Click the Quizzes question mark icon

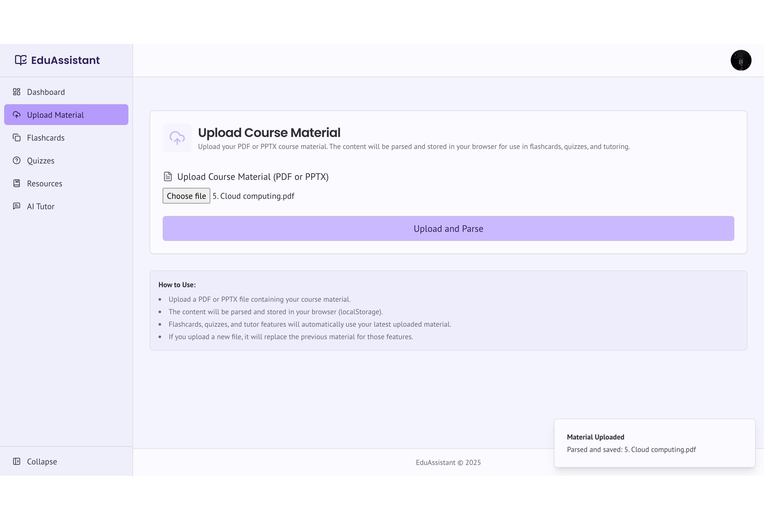17,161
